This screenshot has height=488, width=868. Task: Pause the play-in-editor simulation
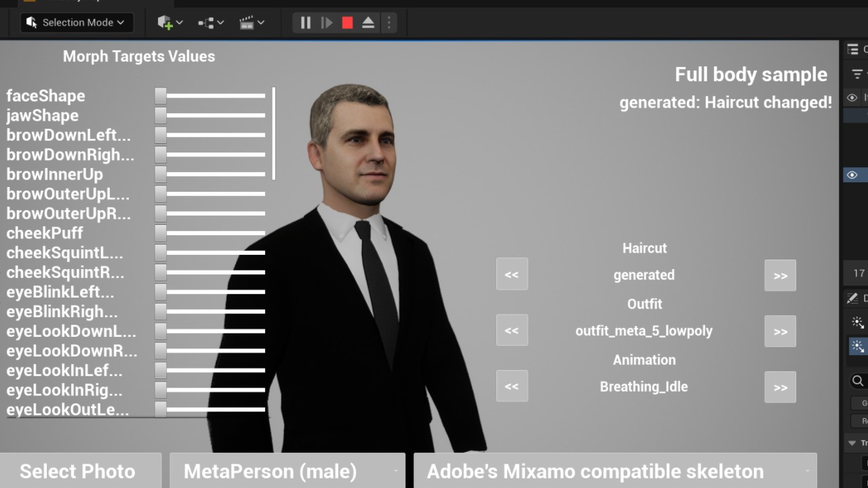coord(306,23)
